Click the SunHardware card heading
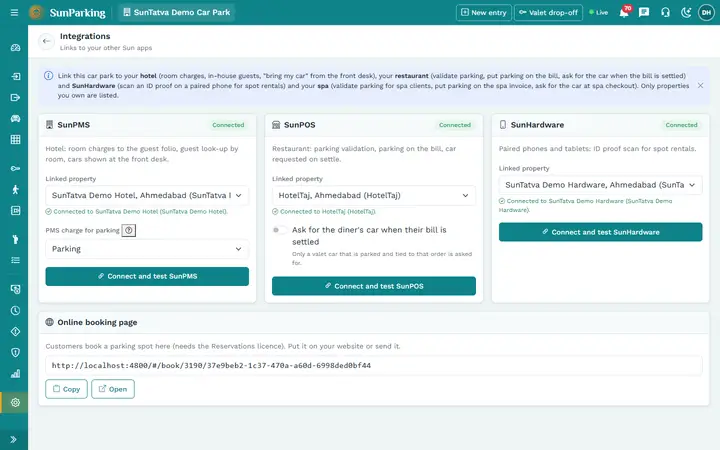This screenshot has width=720, height=450. (537, 125)
